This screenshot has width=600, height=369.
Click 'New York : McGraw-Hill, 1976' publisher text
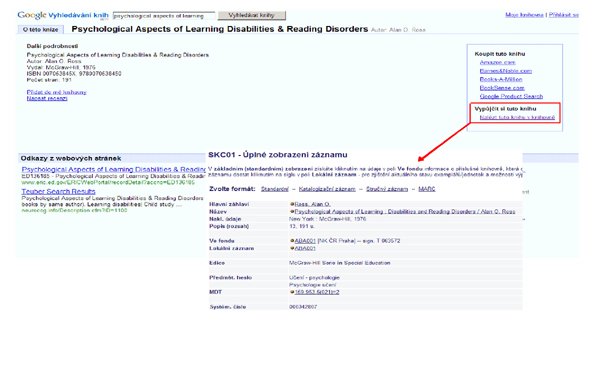point(328,219)
